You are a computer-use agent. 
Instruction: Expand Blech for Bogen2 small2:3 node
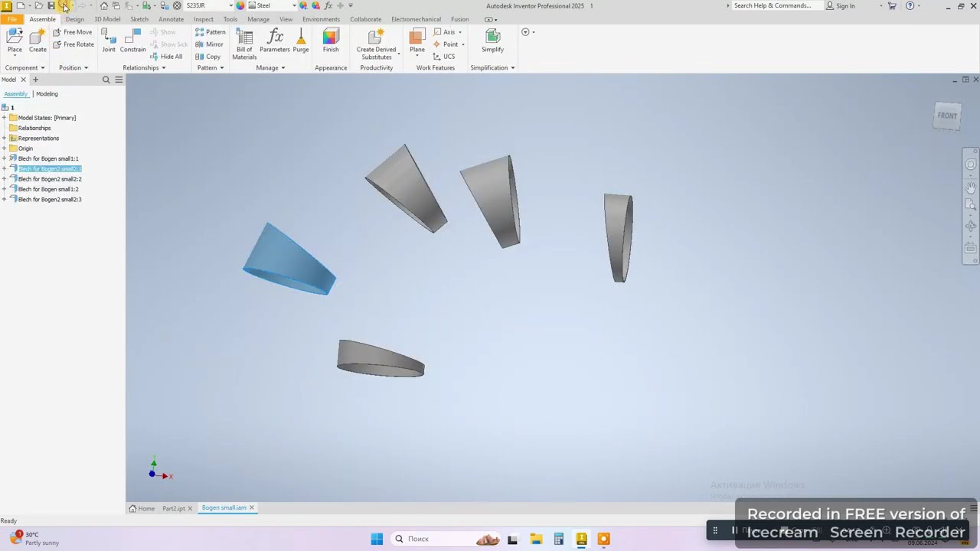click(4, 200)
